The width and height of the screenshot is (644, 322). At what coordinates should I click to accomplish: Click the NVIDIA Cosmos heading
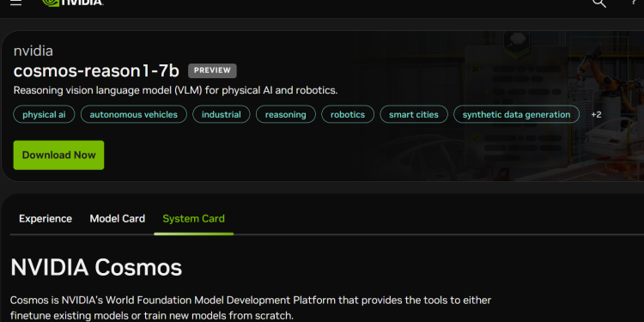[x=96, y=267]
